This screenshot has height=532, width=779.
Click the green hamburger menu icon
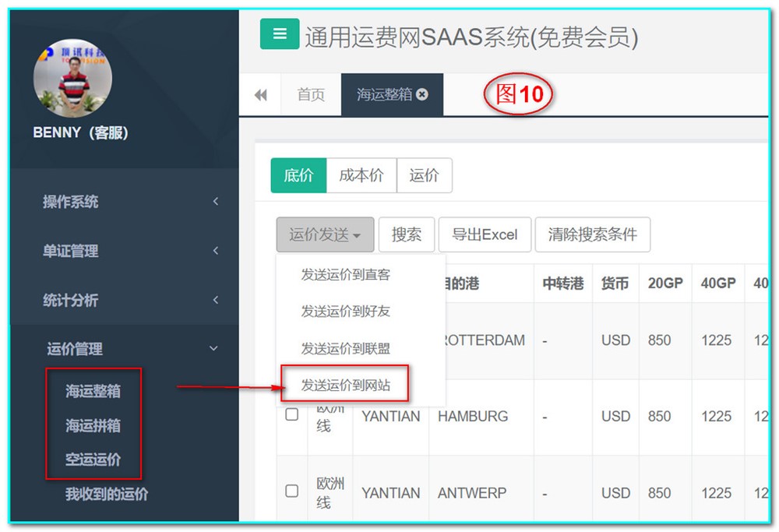[x=280, y=35]
